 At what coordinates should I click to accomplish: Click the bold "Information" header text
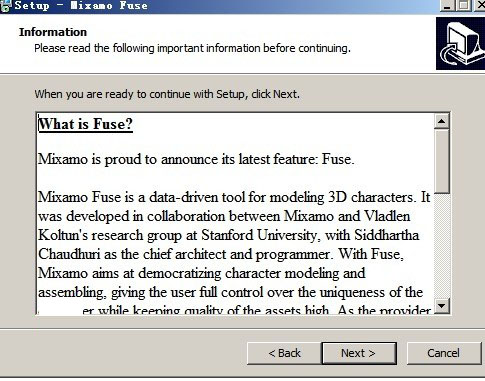pos(53,32)
